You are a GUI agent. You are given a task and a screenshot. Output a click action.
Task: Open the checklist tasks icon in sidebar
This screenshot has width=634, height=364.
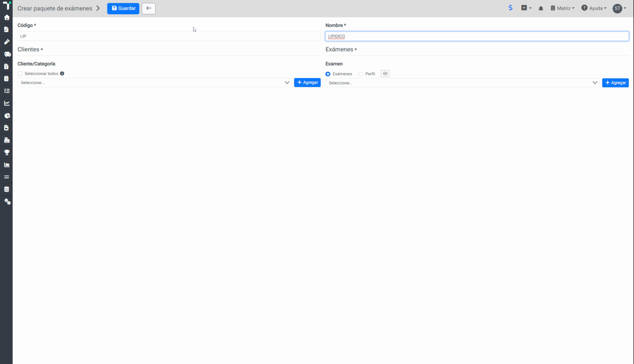(7, 91)
